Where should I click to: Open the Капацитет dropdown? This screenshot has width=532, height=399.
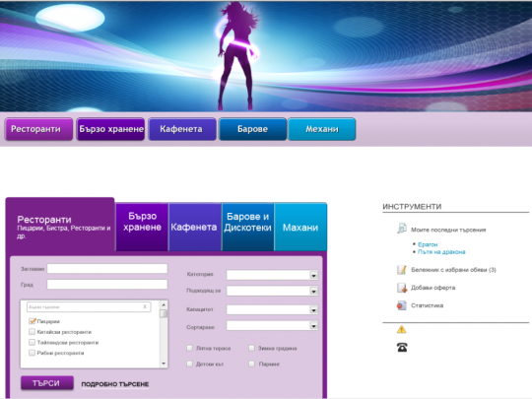272,309
